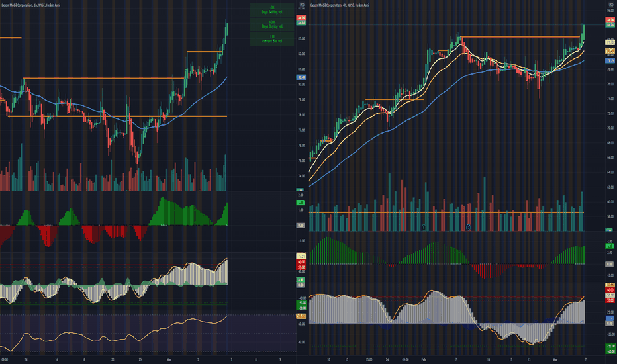
Task: Click the 83.00 price level on 1h axis
Action: point(301,38)
